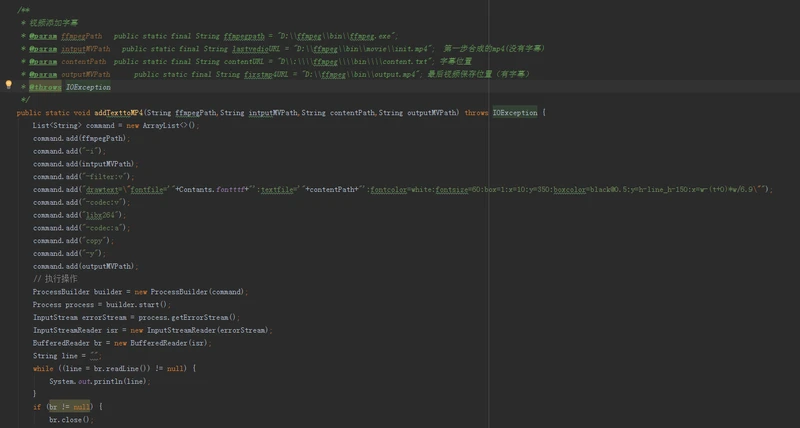Screen dimensions: 800x428
Task: Click the line declaring BufferedReader br
Action: click(x=122, y=343)
